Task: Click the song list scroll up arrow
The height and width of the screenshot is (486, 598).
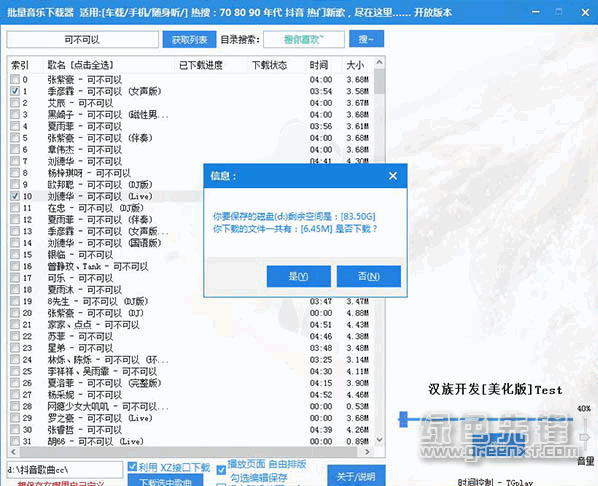Action: 379,62
